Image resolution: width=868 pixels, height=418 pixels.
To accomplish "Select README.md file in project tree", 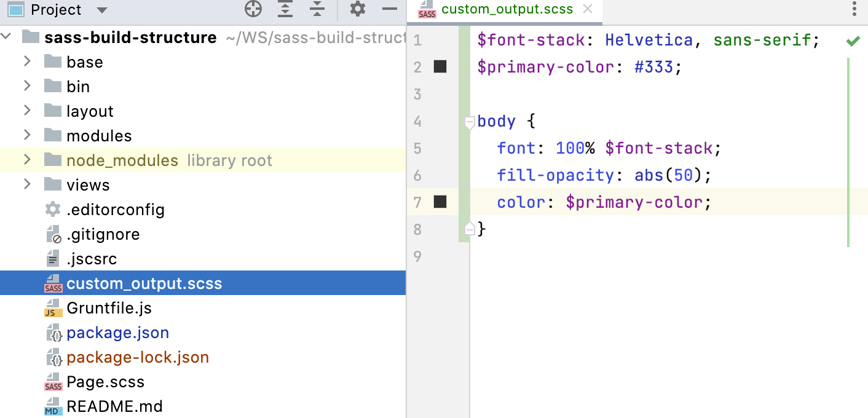I will pos(114,406).
